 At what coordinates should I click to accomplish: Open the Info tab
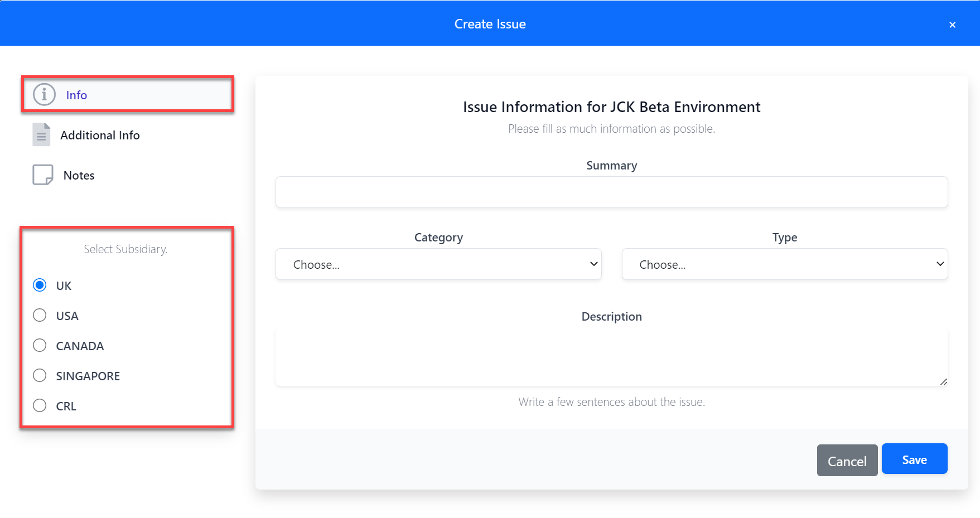coord(127,95)
